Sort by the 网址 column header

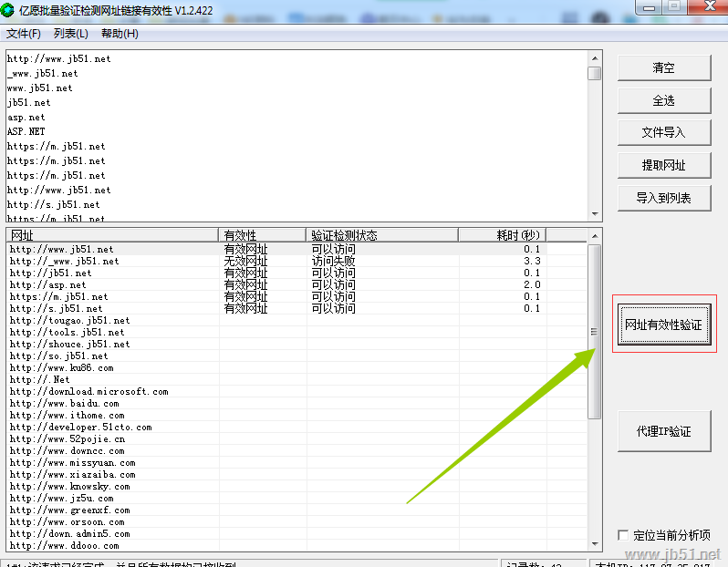click(x=112, y=235)
